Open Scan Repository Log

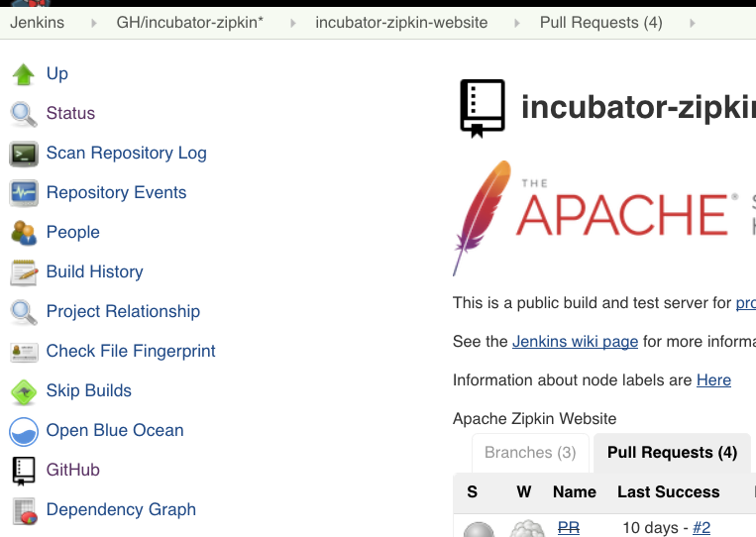126,154
